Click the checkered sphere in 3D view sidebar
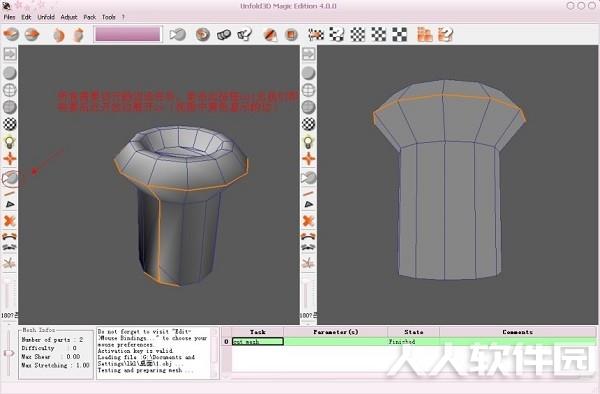Image resolution: width=600 pixels, height=394 pixels. pyautogui.click(x=10, y=124)
